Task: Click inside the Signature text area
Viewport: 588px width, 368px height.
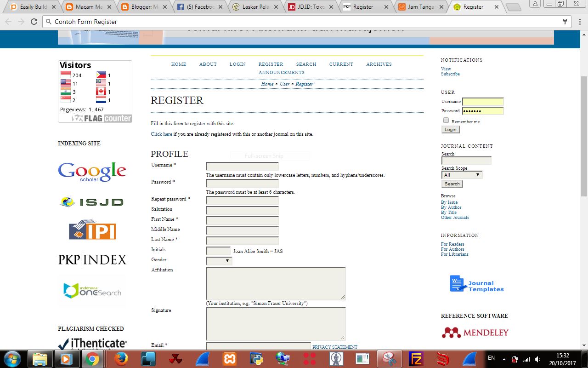Action: (276, 324)
